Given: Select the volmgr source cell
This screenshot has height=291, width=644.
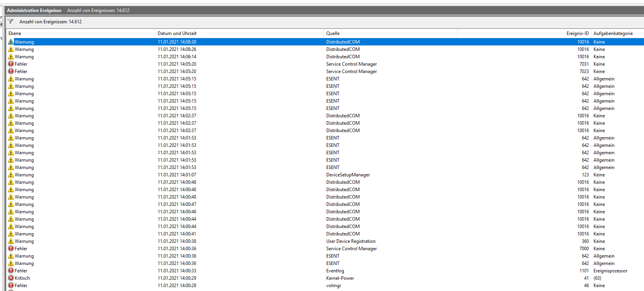Looking at the screenshot, I should (x=334, y=285).
